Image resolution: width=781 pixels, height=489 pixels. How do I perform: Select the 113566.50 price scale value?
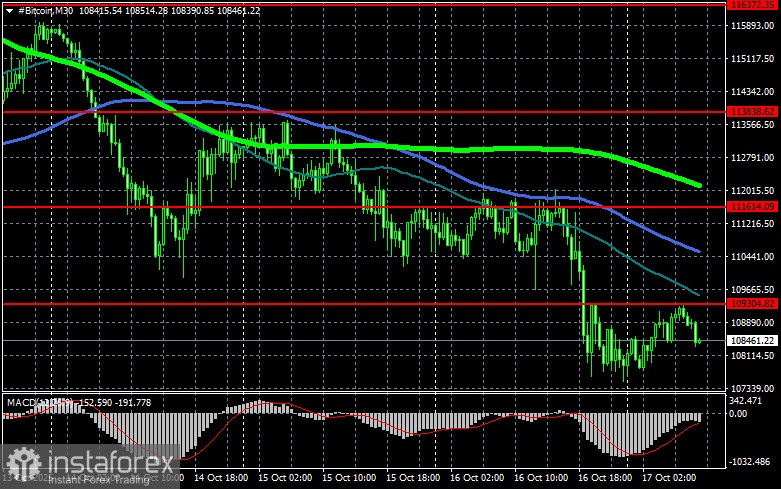[752, 124]
